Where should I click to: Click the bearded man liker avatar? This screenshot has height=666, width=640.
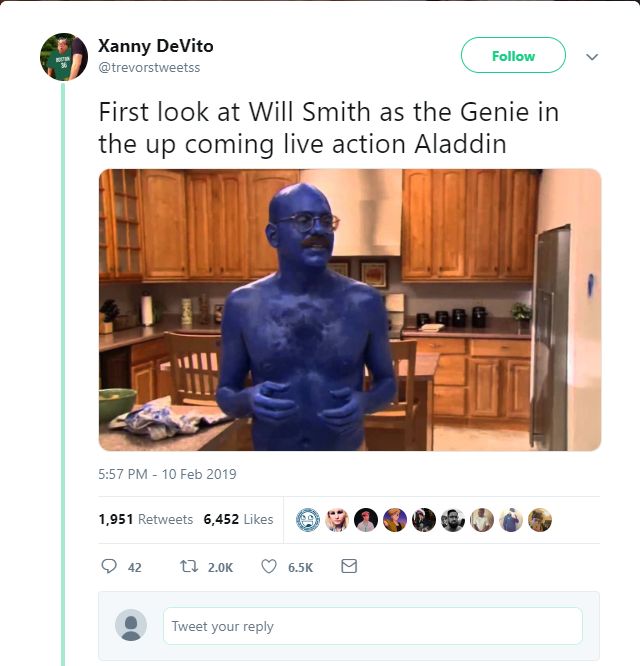(453, 520)
